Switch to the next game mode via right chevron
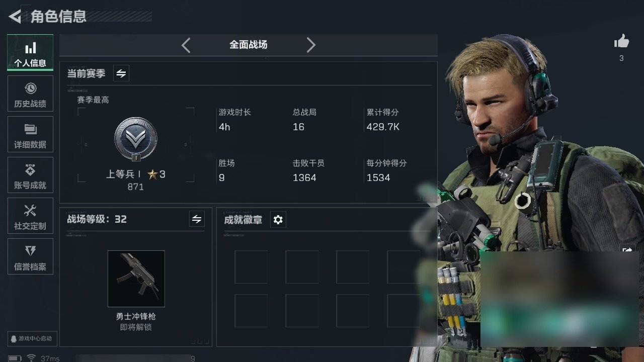Viewport: 644px width, 362px height. click(x=311, y=45)
